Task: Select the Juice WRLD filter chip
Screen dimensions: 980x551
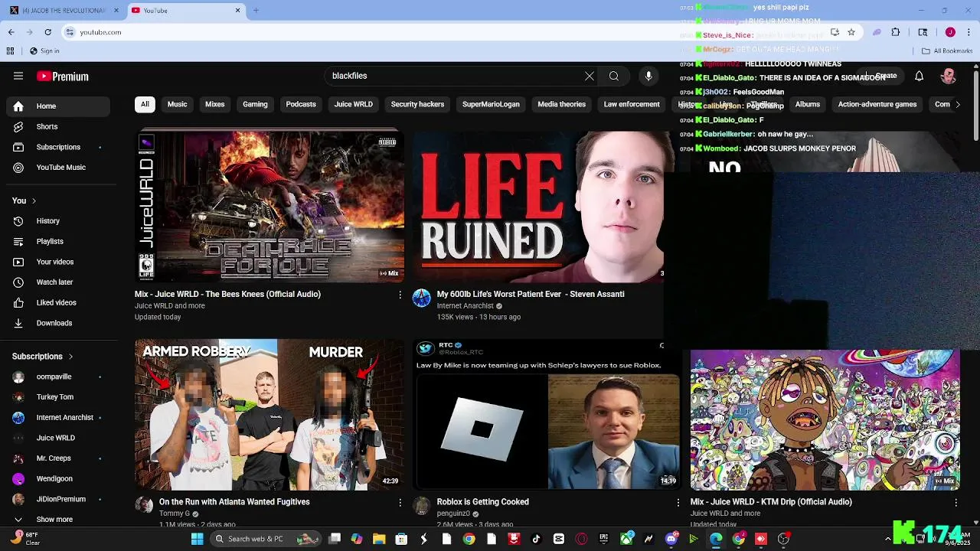Action: (x=354, y=104)
